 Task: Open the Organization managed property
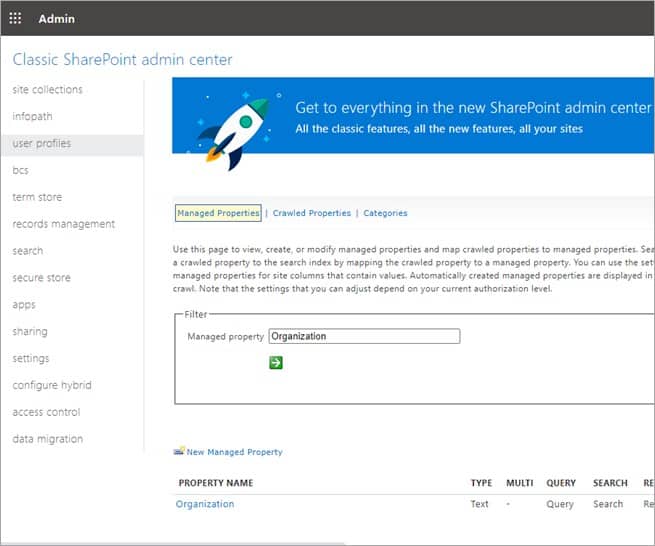pyautogui.click(x=205, y=504)
